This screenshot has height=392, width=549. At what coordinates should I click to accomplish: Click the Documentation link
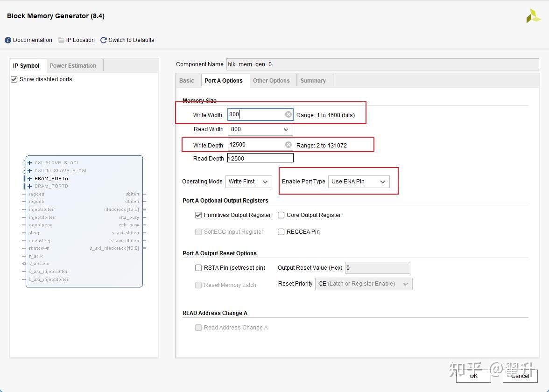(33, 40)
